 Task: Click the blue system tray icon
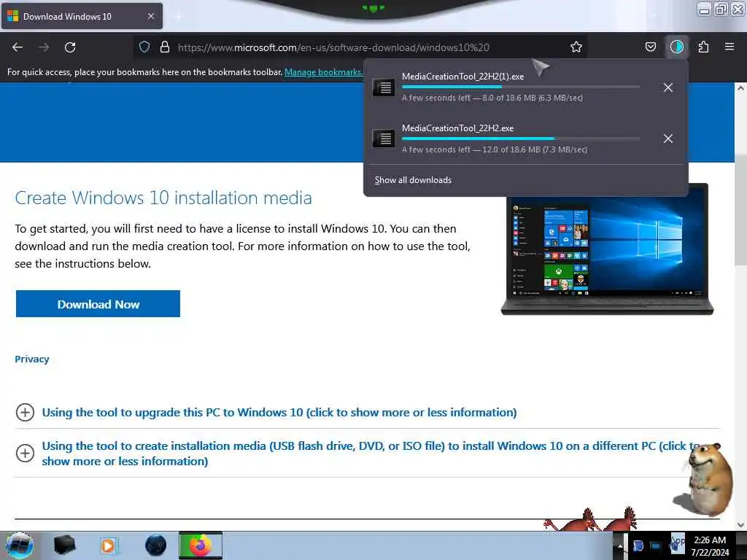point(638,545)
